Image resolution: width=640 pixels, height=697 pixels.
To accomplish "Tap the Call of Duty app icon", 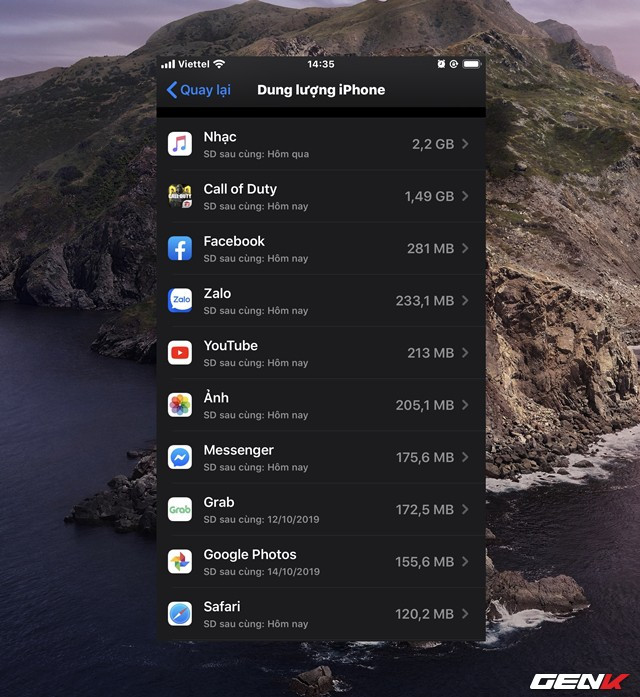I will click(180, 196).
